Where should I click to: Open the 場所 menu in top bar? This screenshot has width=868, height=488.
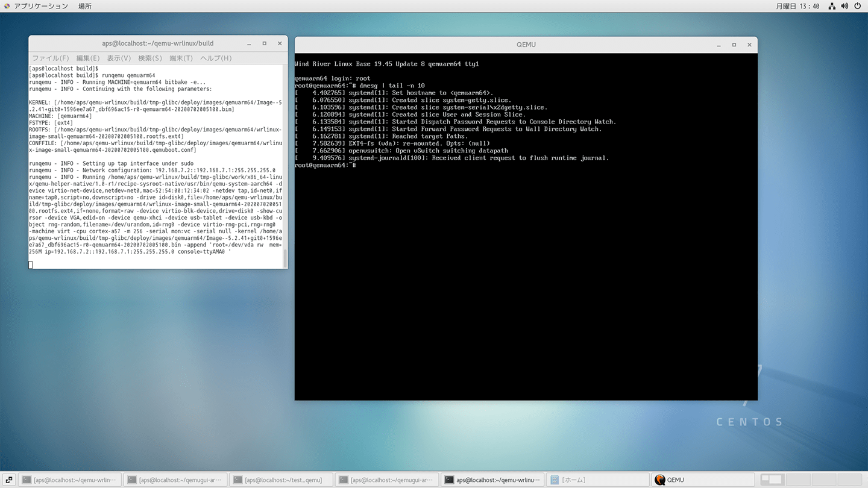pyautogui.click(x=85, y=6)
